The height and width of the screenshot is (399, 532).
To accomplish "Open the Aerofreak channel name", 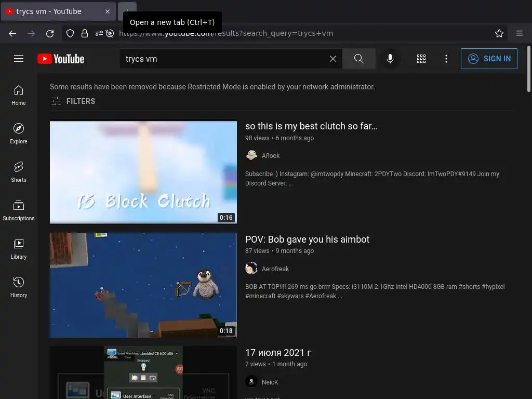I will click(x=275, y=269).
